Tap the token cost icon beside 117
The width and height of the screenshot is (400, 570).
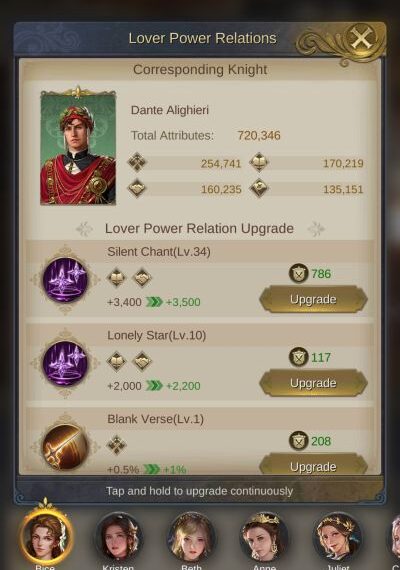(x=299, y=357)
